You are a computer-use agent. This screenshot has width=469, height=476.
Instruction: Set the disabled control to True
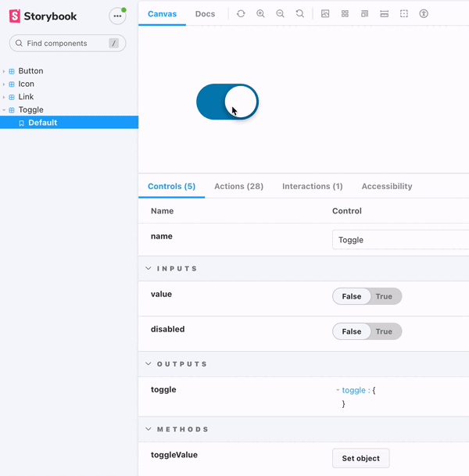tap(384, 331)
